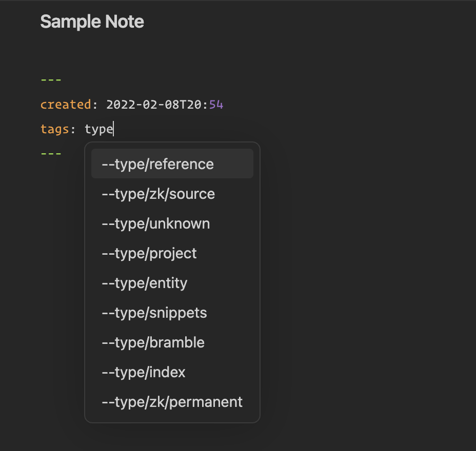Pick --type/unknown in the autocomplete list
Screen dimensions: 476x451
[155, 223]
